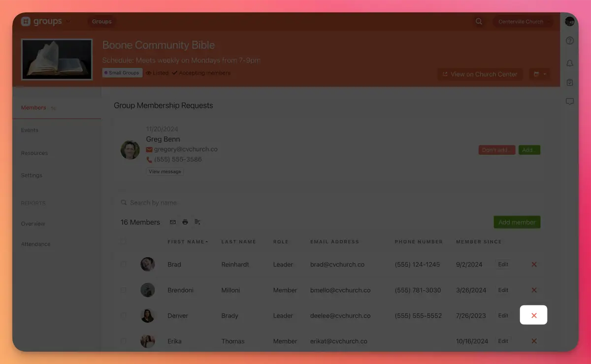Edit Brad Reinhardt's membership

point(503,265)
